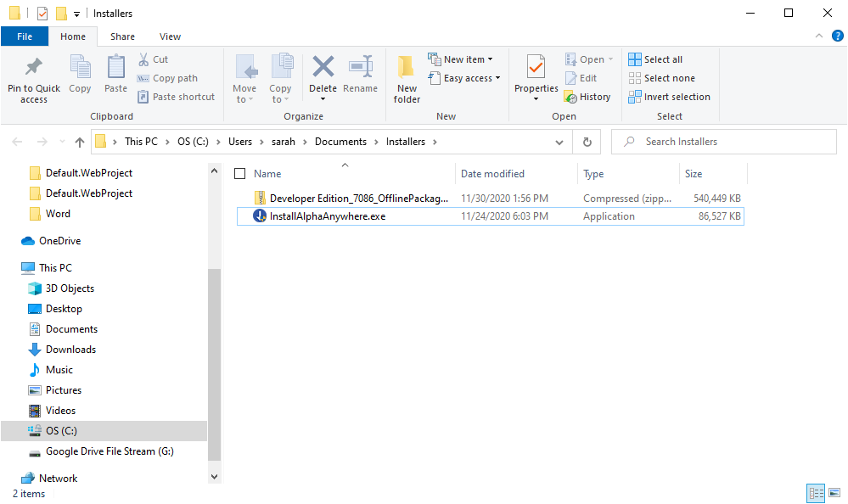This screenshot has height=504, width=848.
Task: Click in the Search Installers box
Action: [x=724, y=142]
